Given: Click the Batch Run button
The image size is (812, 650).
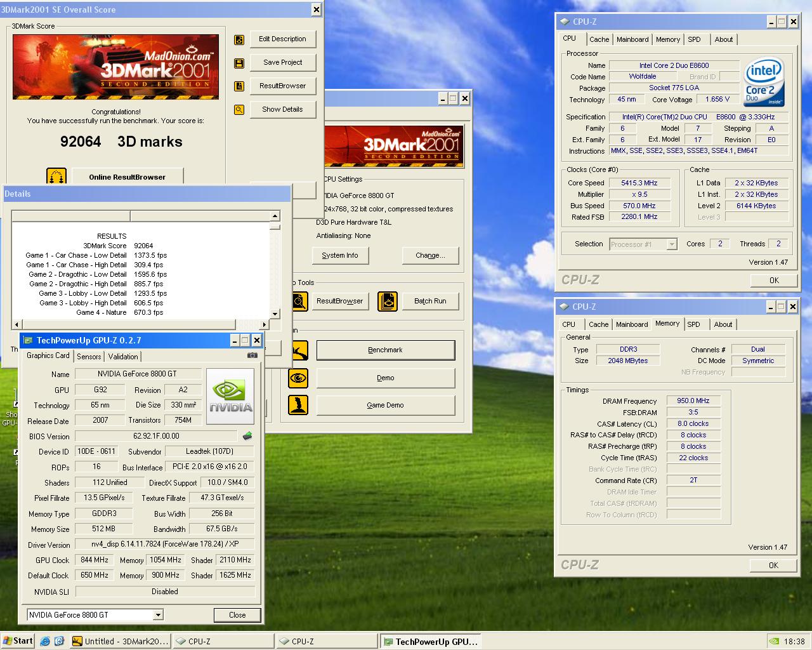Looking at the screenshot, I should [430, 302].
